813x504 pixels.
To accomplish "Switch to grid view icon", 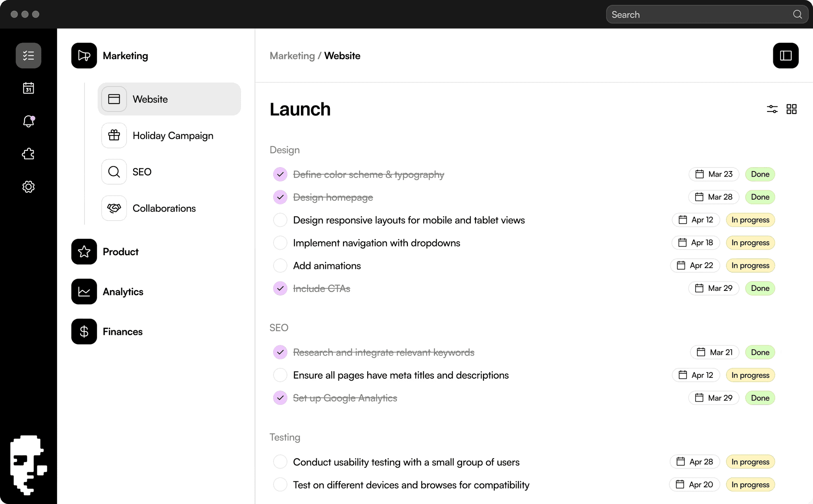I will tap(791, 109).
